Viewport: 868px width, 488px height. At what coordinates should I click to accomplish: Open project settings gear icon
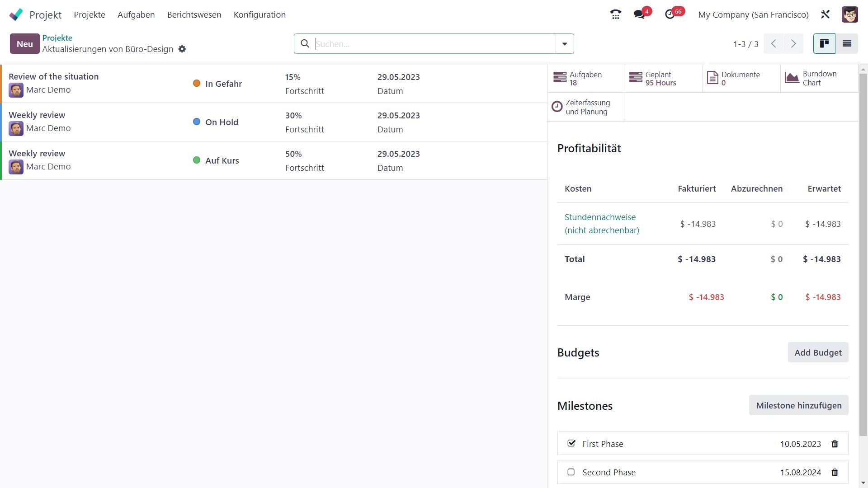click(182, 49)
